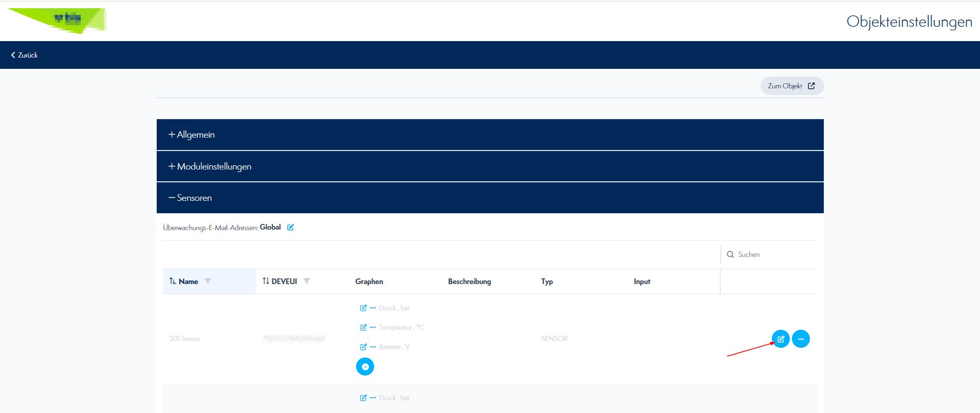The height and width of the screenshot is (413, 980).
Task: Click the filter icon in Name column
Action: click(x=208, y=281)
